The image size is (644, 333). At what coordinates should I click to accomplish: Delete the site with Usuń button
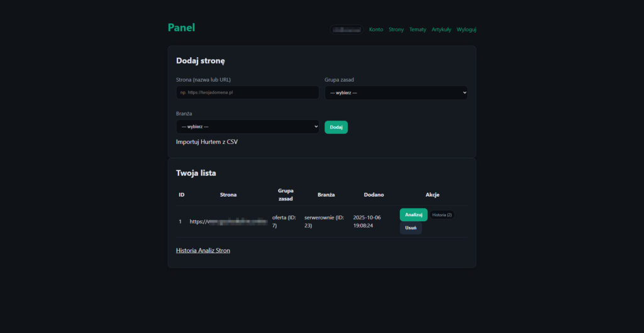point(411,228)
